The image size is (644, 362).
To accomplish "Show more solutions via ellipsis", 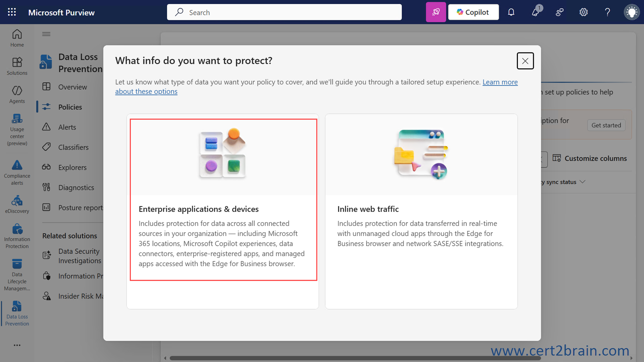I will 17,345.
